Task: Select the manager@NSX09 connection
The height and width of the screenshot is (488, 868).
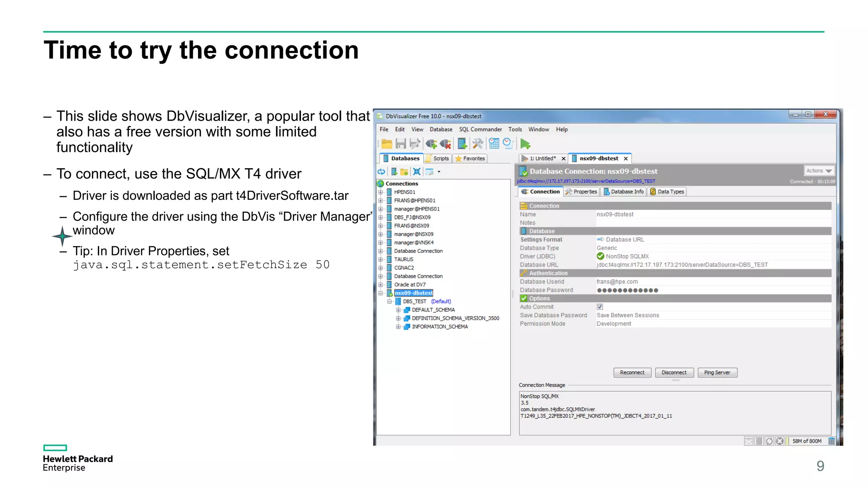Action: [414, 234]
